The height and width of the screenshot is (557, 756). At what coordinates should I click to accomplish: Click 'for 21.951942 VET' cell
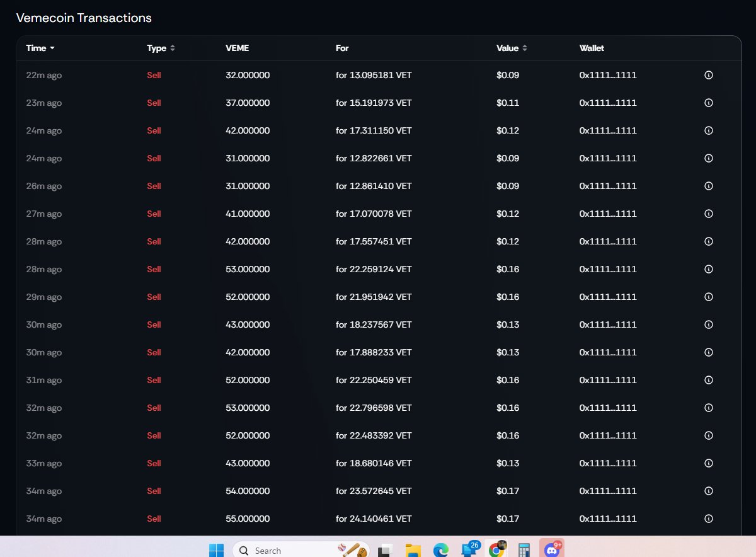pyautogui.click(x=374, y=297)
